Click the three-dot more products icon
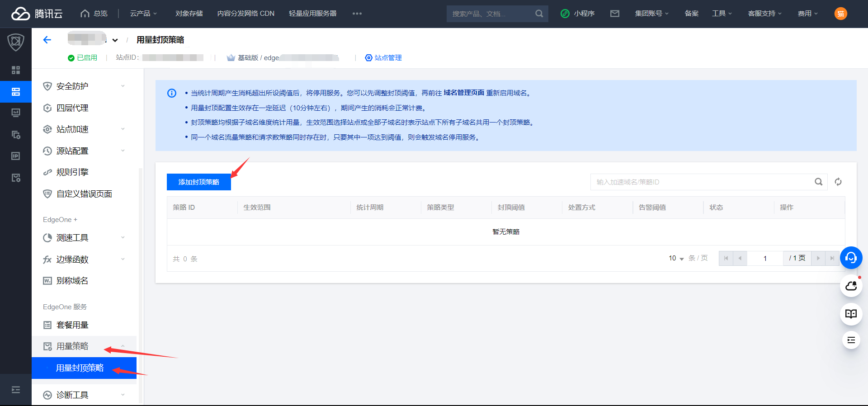Image resolution: width=868 pixels, height=406 pixels. coord(357,14)
